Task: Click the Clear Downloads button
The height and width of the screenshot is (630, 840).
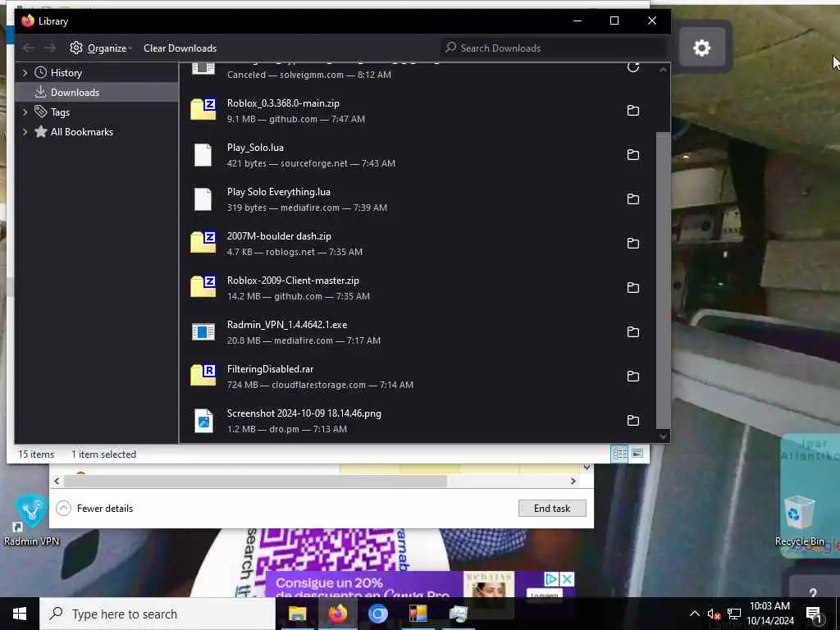Action: point(180,48)
